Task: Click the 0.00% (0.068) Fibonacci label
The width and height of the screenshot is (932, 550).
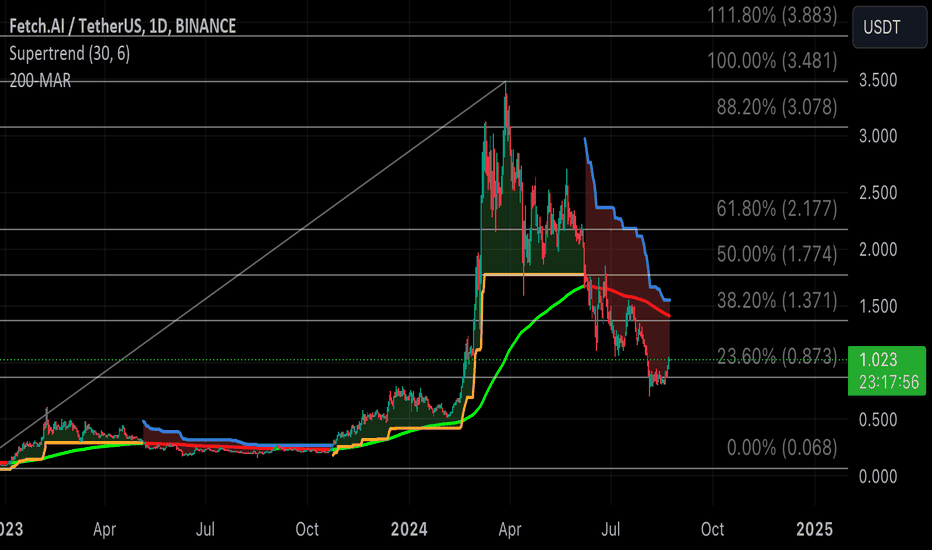Action: point(782,447)
